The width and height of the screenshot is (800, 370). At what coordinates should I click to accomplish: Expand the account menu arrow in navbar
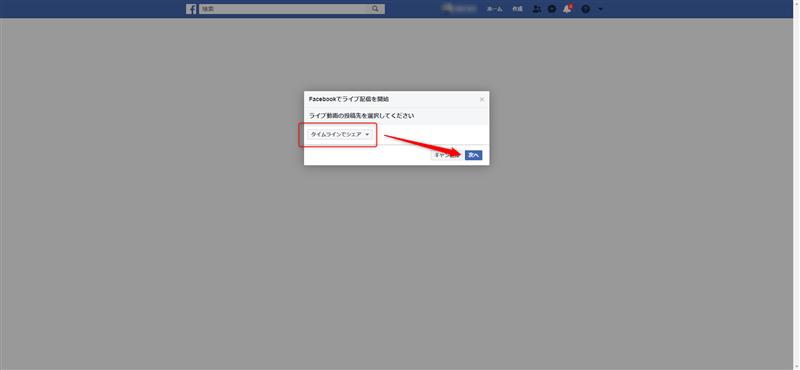click(x=601, y=9)
